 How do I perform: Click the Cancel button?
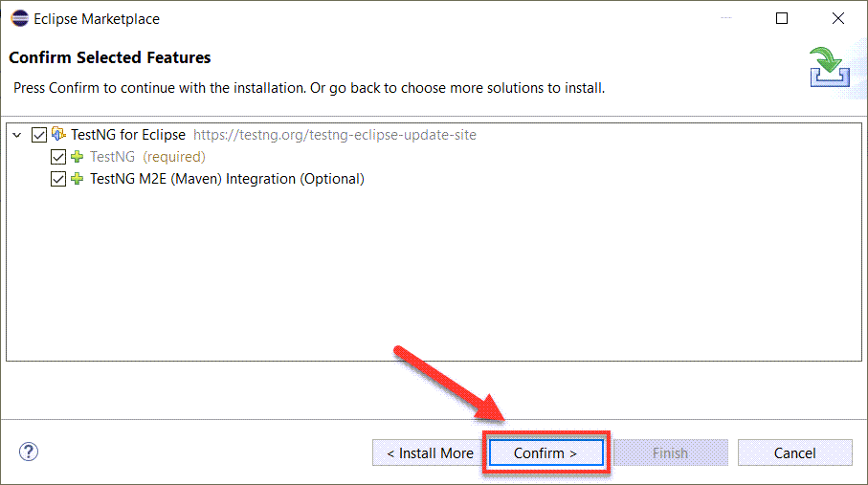795,452
